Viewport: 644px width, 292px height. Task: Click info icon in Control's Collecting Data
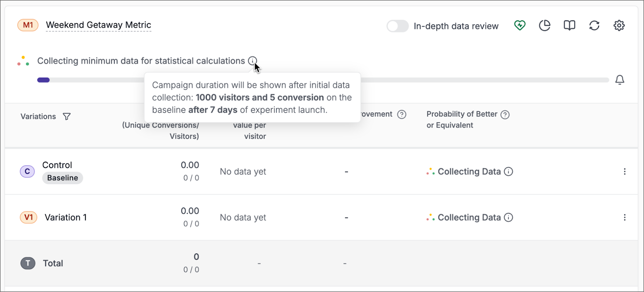509,172
